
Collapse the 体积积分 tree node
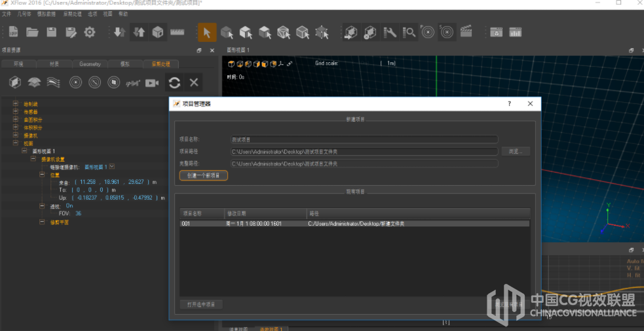tap(16, 127)
